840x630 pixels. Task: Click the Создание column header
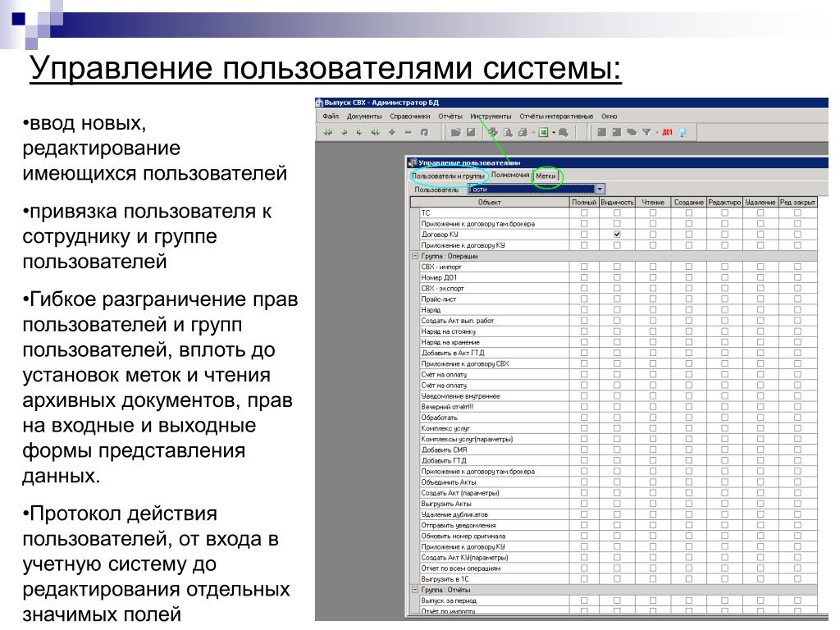click(x=689, y=202)
